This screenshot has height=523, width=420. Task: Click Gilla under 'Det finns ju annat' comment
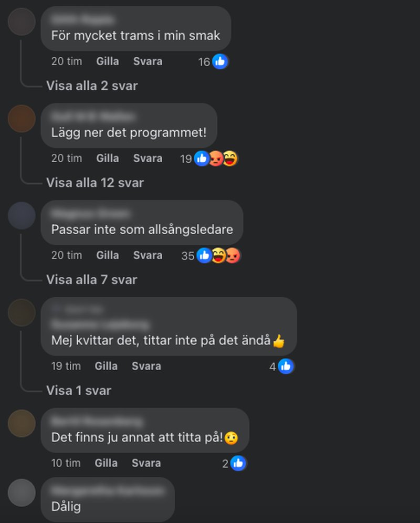(106, 463)
